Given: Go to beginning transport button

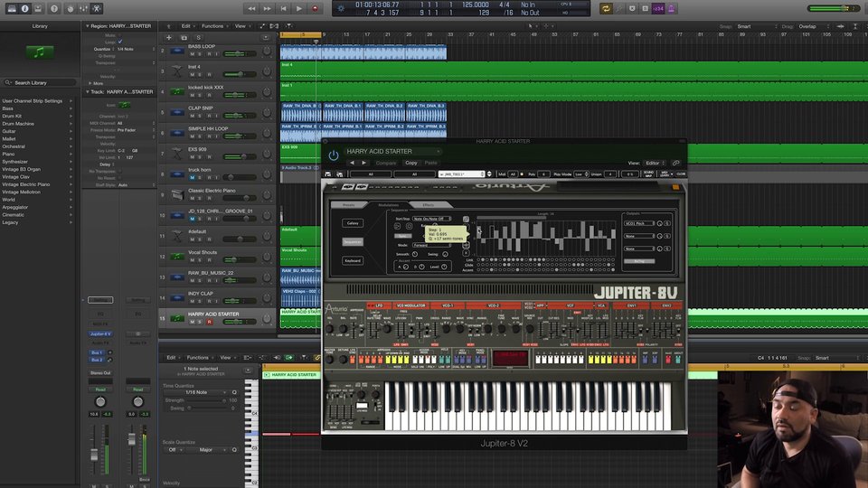Looking at the screenshot, I should click(283, 8).
